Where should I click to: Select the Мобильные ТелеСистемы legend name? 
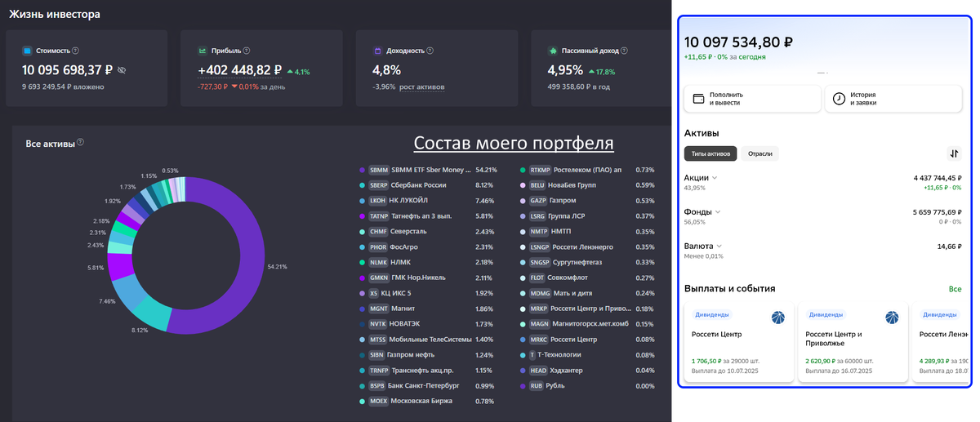click(431, 340)
